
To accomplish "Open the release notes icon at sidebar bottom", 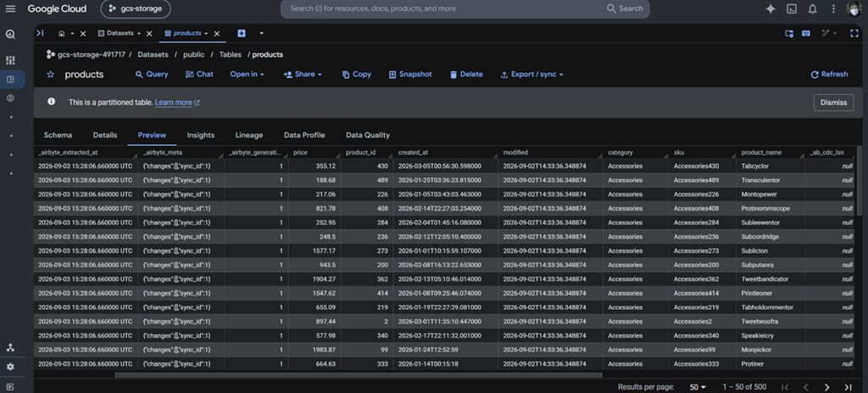I will (10, 386).
